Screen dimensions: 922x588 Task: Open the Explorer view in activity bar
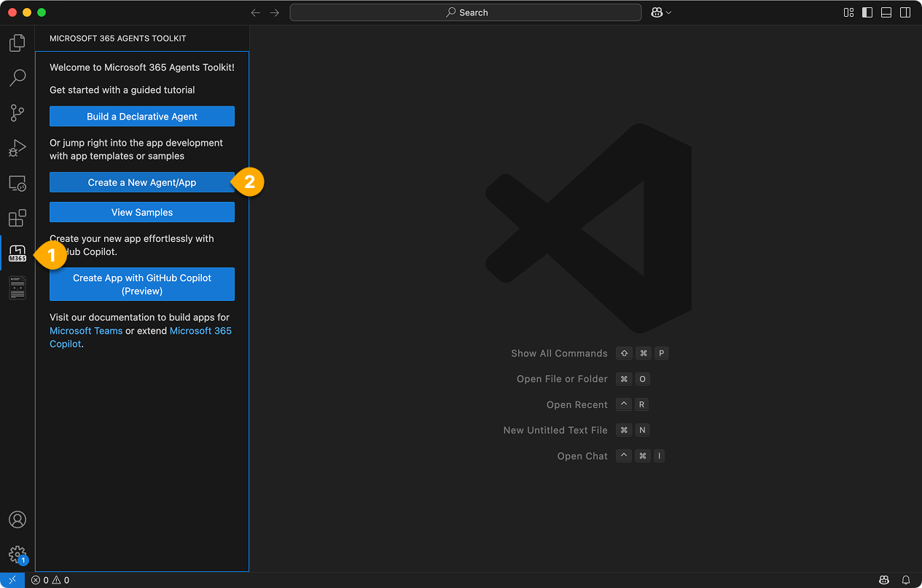(17, 43)
